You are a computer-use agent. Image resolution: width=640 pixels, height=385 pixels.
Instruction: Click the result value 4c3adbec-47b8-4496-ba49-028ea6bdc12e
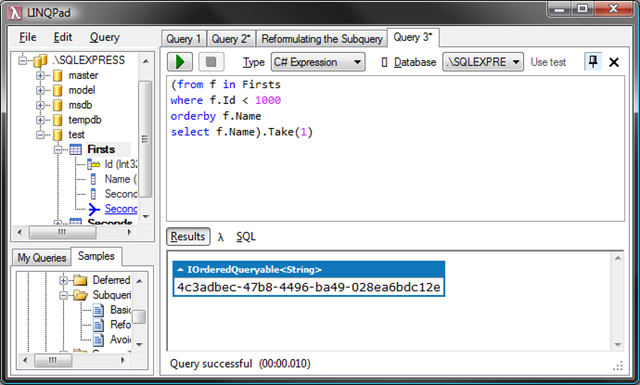point(309,287)
